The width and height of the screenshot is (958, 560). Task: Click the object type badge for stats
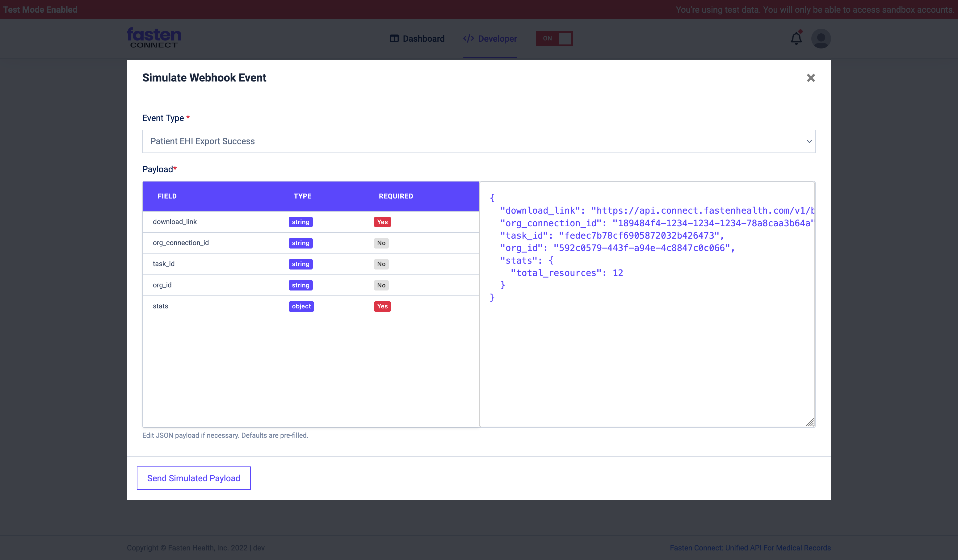click(301, 306)
